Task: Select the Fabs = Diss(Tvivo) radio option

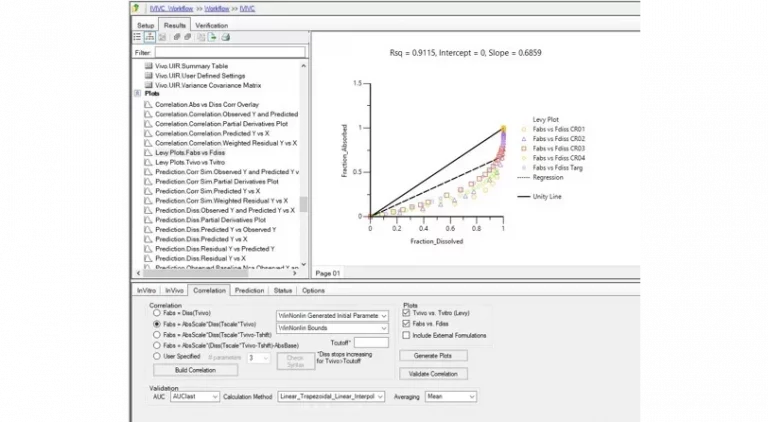Action: pyautogui.click(x=156, y=314)
